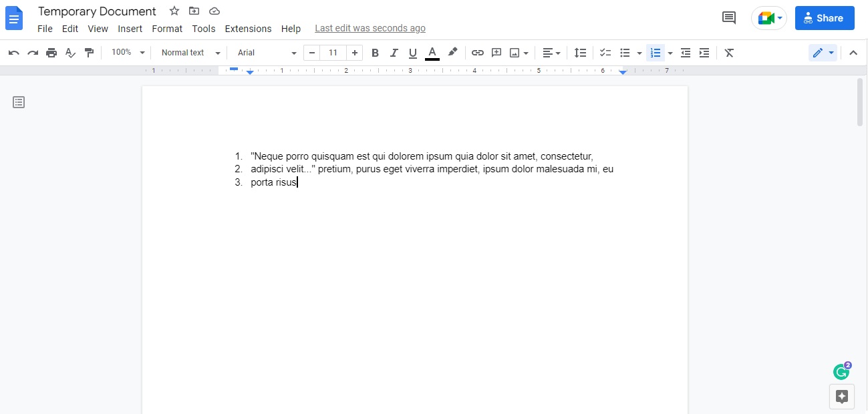Open the View menu
This screenshot has width=868, height=414.
(x=98, y=29)
